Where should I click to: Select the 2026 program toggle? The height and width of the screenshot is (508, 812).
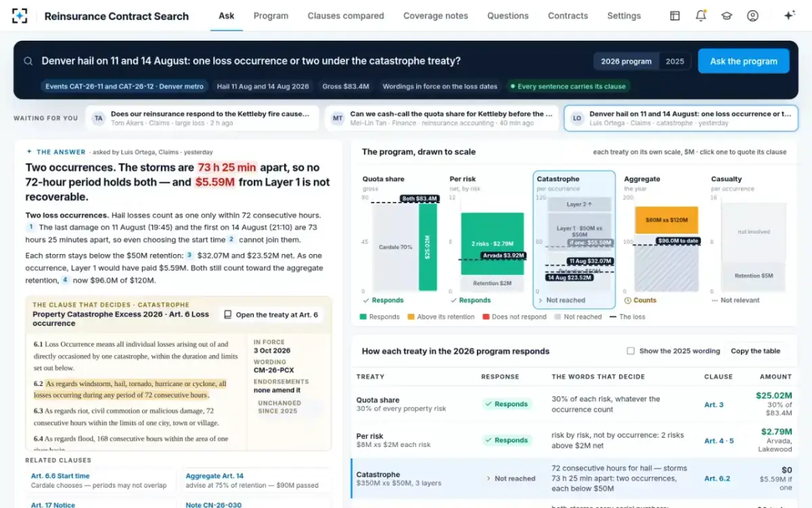click(626, 61)
